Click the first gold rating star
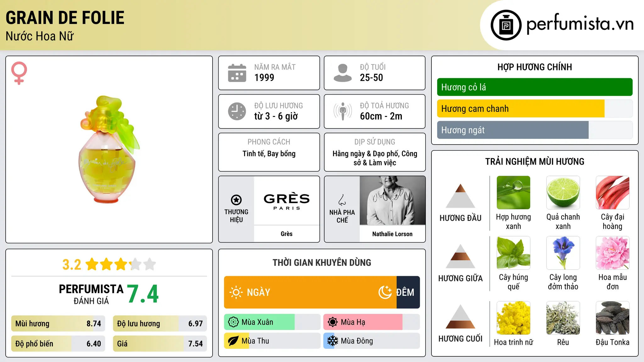644x362 pixels. click(x=92, y=264)
